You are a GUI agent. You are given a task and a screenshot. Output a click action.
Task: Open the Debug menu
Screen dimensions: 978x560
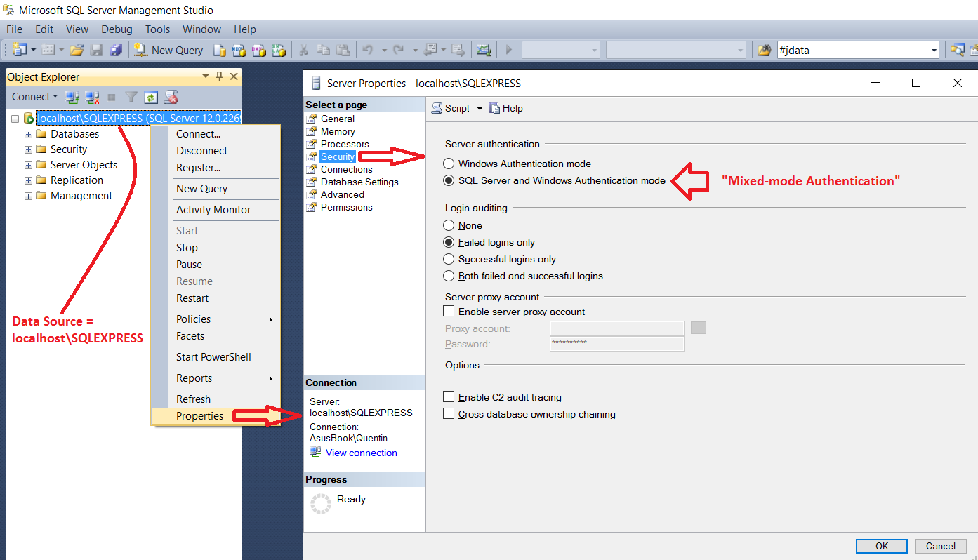[117, 29]
